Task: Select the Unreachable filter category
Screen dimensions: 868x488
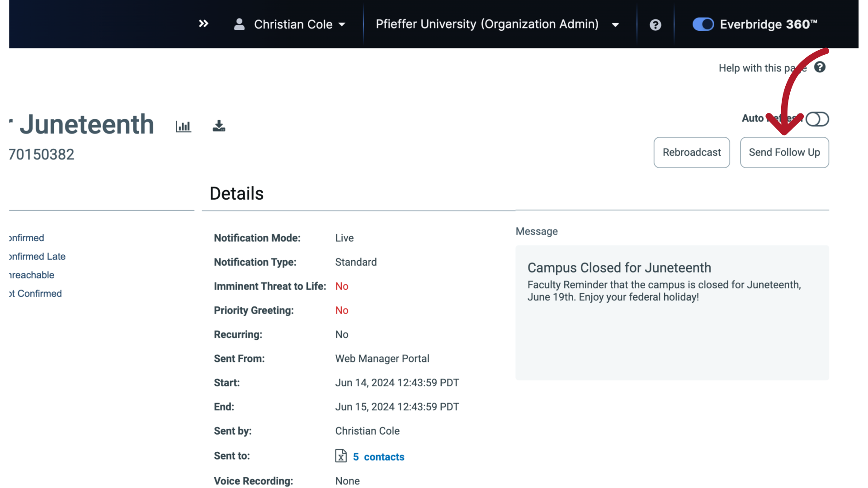Action: (x=30, y=275)
